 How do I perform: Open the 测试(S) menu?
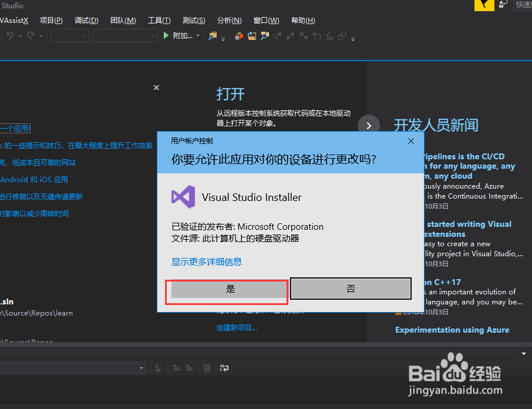click(x=194, y=21)
